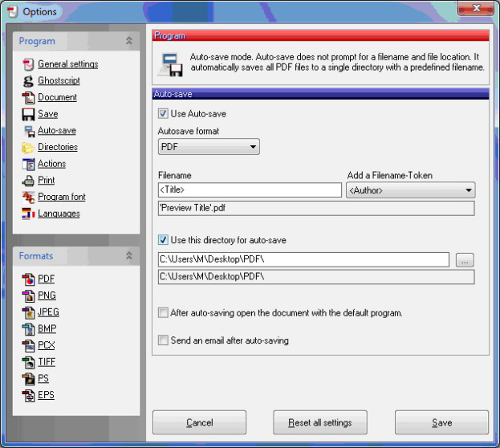Viewport: 500px width, 448px height.
Task: Click the Directories folder icon
Action: click(28, 148)
